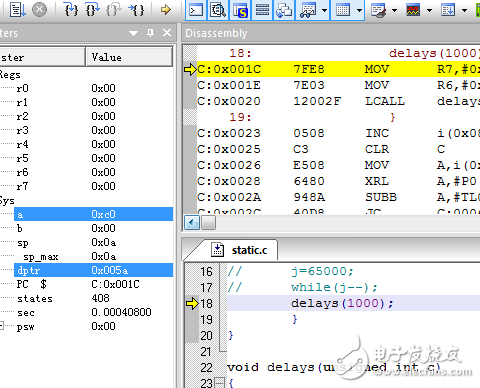The width and height of the screenshot is (480, 388).
Task: Click the Run debug toolbar icon
Action: 17,10
